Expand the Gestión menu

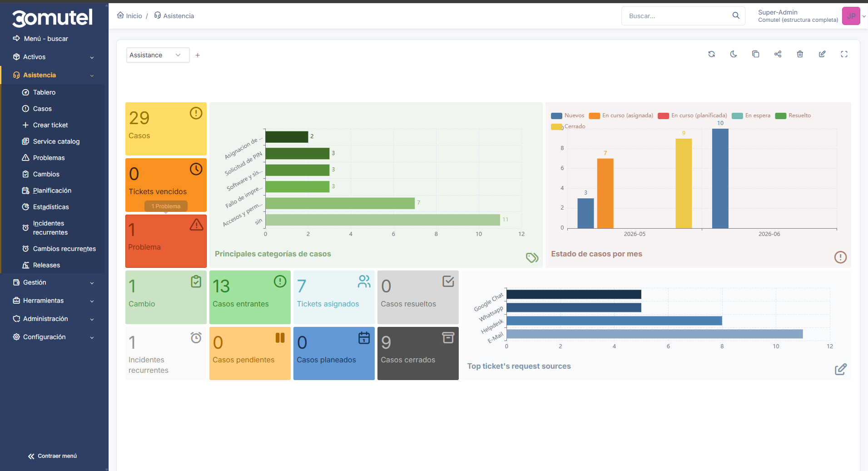click(54, 282)
